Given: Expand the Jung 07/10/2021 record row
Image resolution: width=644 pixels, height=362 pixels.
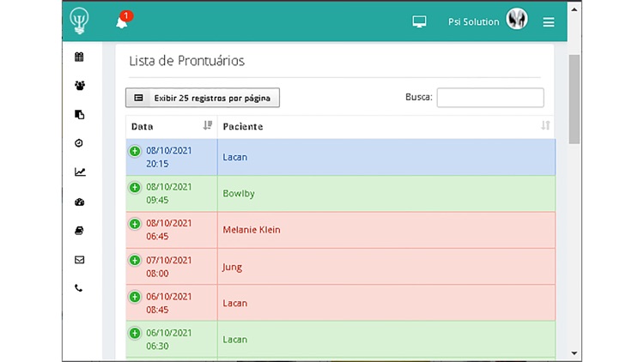Looking at the screenshot, I should tap(135, 260).
